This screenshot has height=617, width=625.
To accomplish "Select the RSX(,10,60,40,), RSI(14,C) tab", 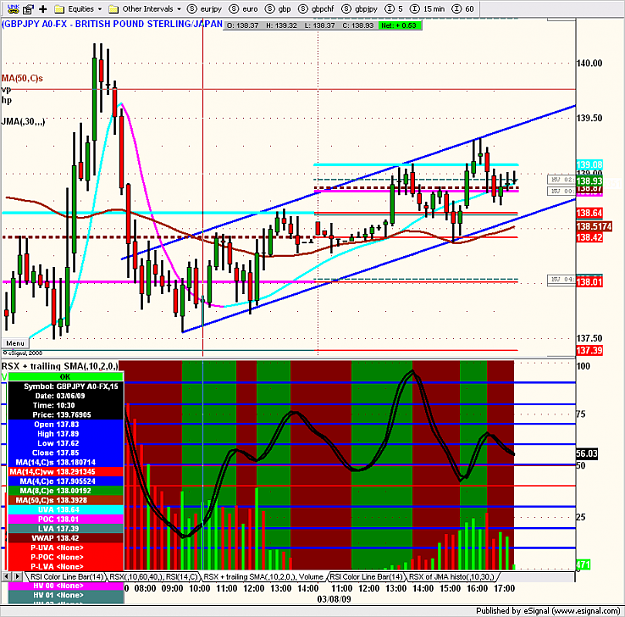I will pyautogui.click(x=153, y=577).
